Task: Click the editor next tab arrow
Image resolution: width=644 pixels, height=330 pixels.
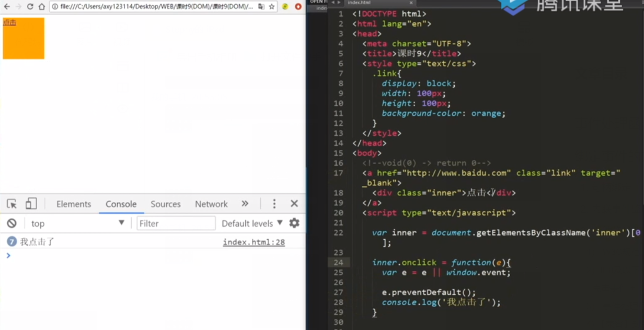Action: click(x=339, y=2)
